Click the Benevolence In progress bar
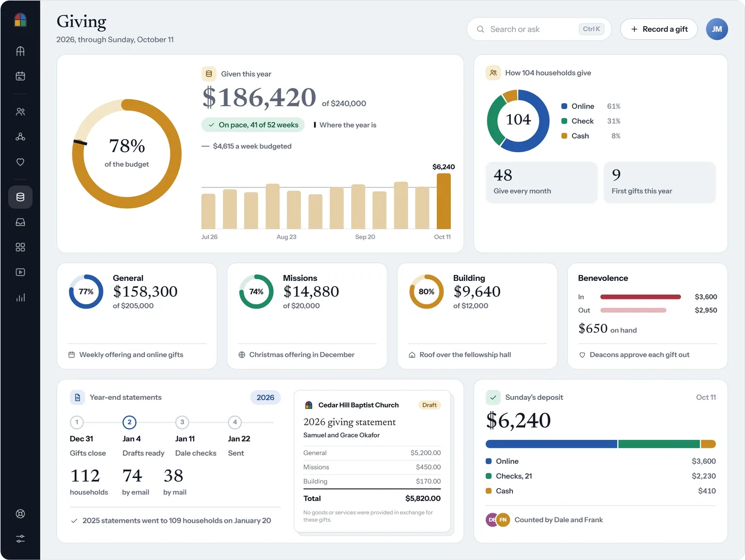 (x=641, y=297)
